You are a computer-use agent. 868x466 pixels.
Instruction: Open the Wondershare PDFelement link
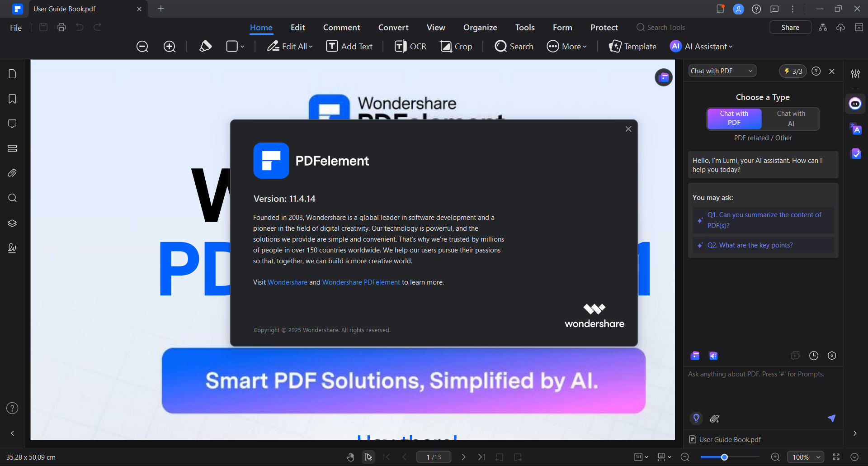pyautogui.click(x=361, y=282)
